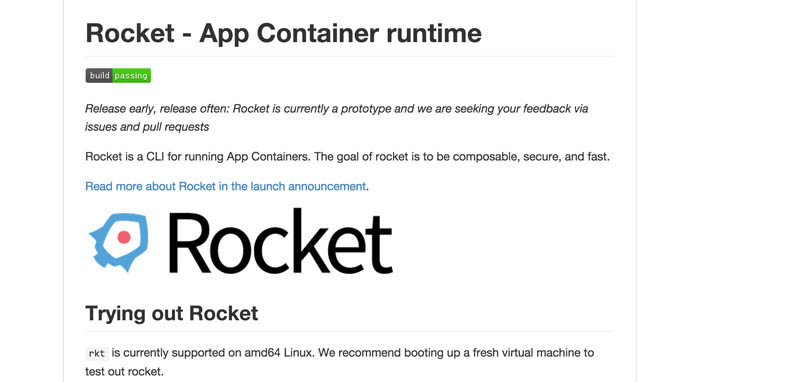Screen dimensions: 800x382
Task: Click the italic "Release early, release often" text
Action: [x=157, y=109]
